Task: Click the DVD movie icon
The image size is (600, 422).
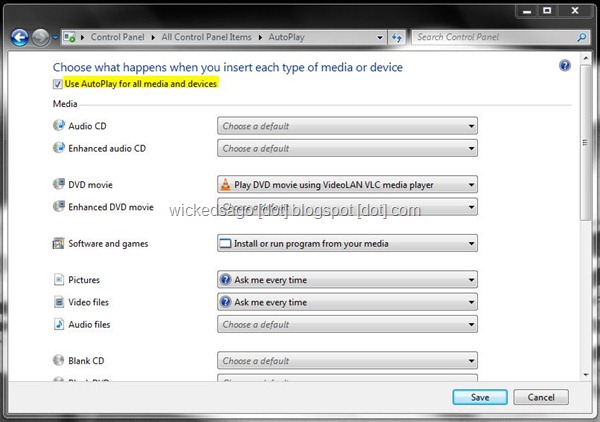Action: click(59, 184)
